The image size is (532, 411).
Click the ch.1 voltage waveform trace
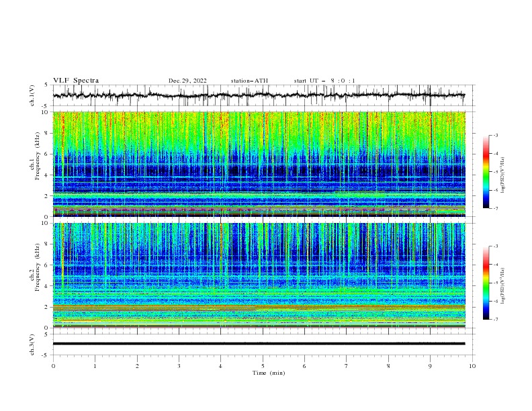[259, 95]
